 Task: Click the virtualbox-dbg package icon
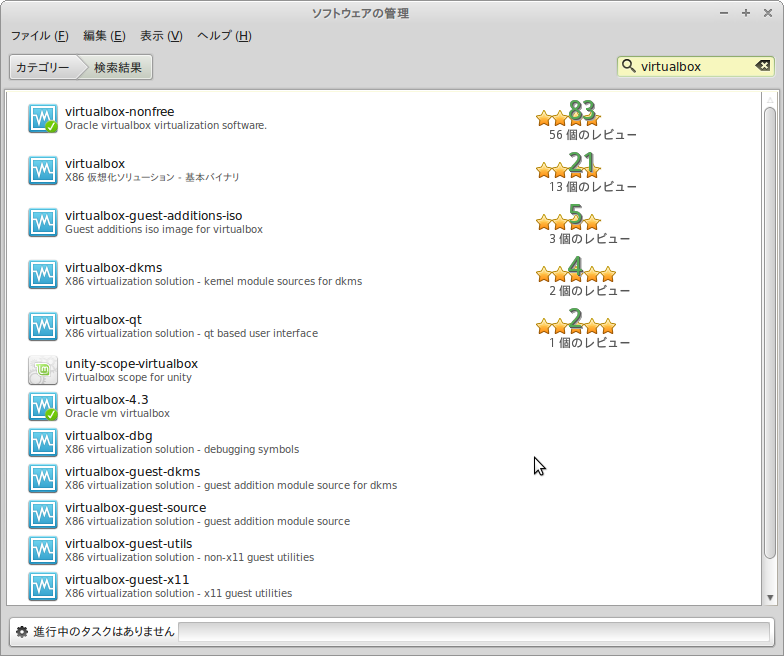[x=42, y=442]
